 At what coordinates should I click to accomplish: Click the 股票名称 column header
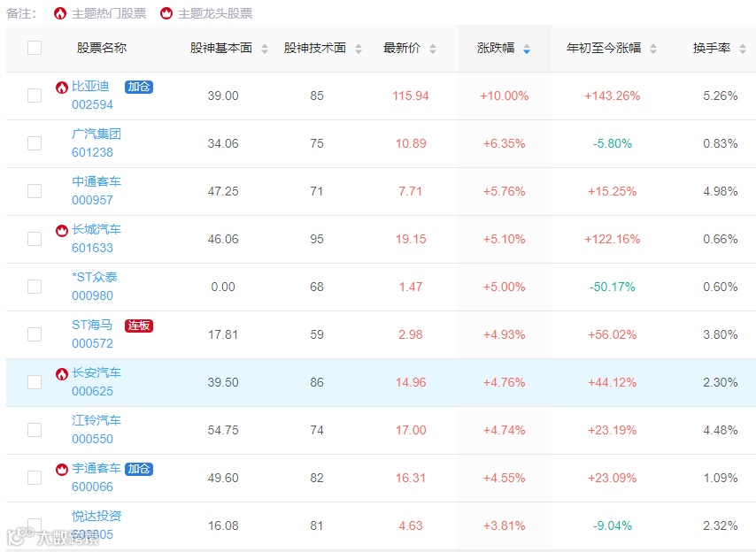[101, 48]
